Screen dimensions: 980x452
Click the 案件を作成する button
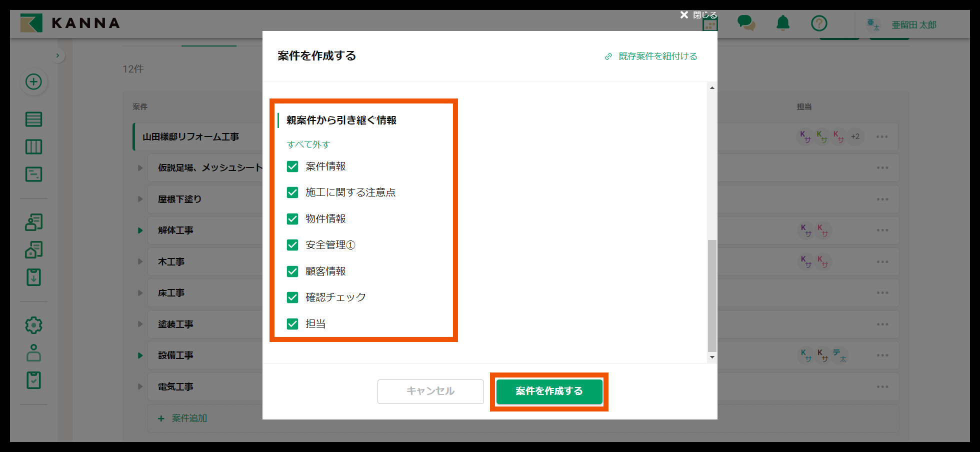click(x=548, y=391)
